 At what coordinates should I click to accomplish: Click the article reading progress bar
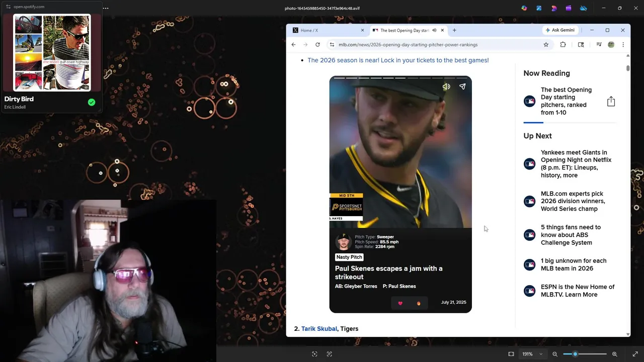coord(570,122)
